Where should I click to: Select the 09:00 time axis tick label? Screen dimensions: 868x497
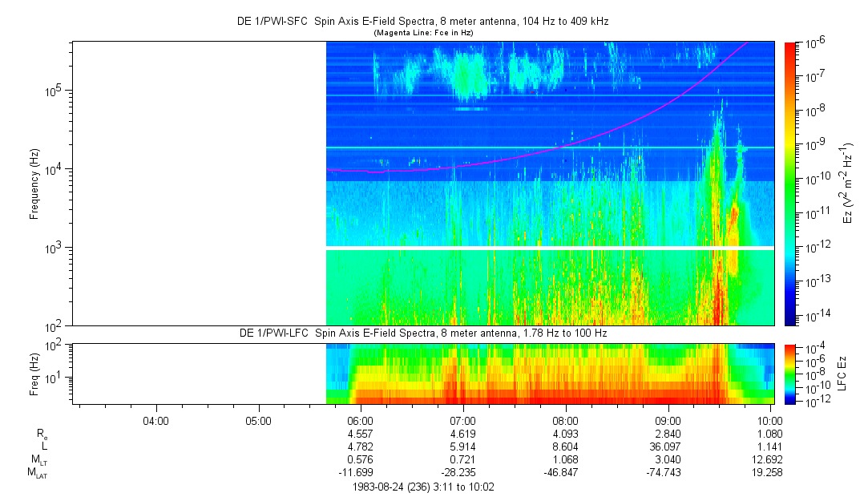point(668,420)
